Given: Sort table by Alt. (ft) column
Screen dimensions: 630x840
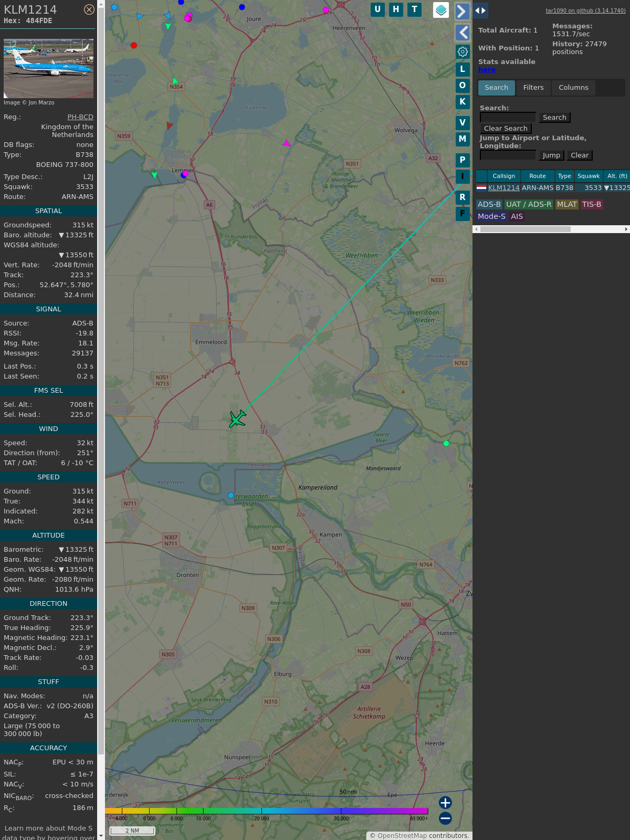Looking at the screenshot, I should coord(617,176).
